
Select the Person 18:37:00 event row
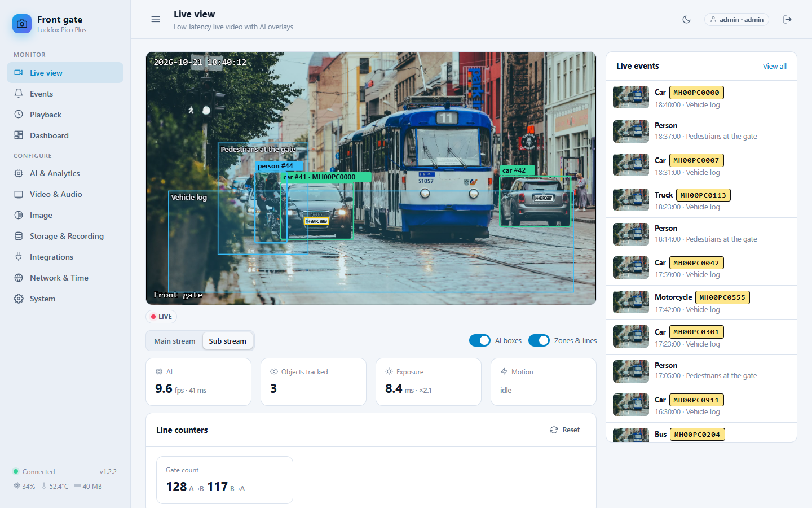tap(701, 131)
